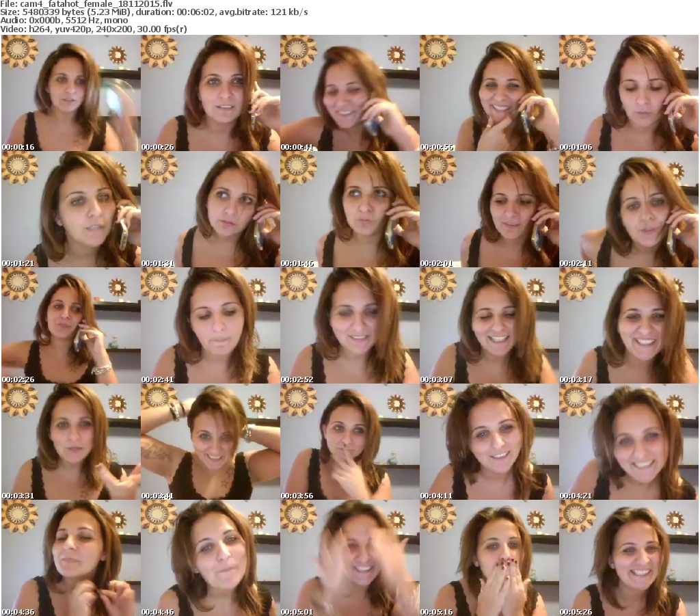View the 00:05:16 video frame
This screenshot has width=700, height=616.
489,558
